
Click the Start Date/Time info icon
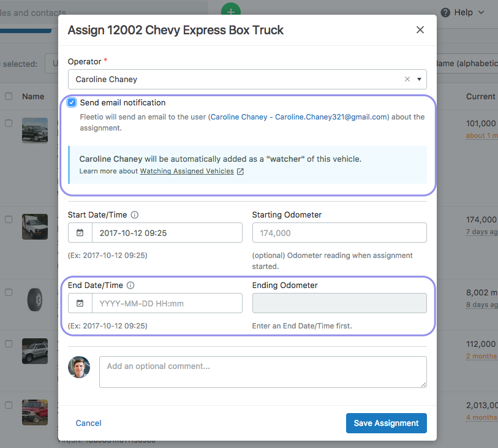[135, 215]
